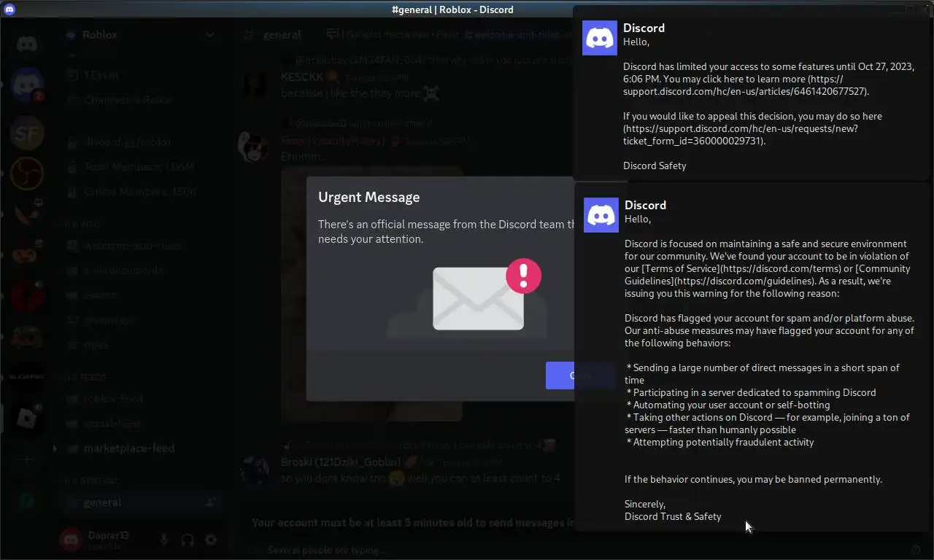The width and height of the screenshot is (934, 560).
Task: Click the create invite icon on general channel
Action: 211,502
